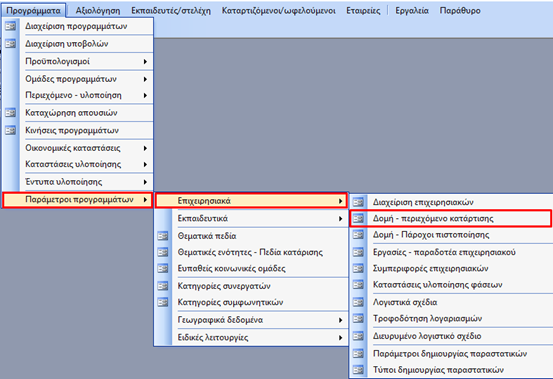The height and width of the screenshot is (379, 553).
Task: Select Δομή - περιεχόμενο κατάρτισης entry
Action: click(451, 218)
